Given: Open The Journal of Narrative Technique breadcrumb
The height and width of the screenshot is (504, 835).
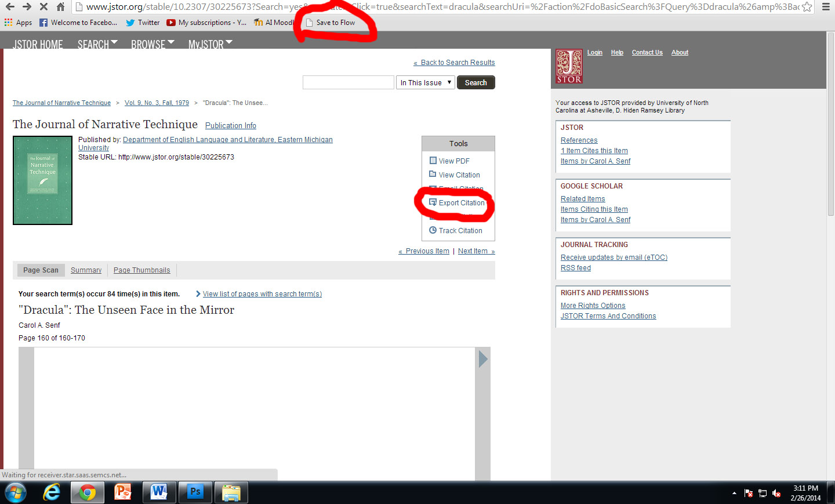Looking at the screenshot, I should pos(61,103).
